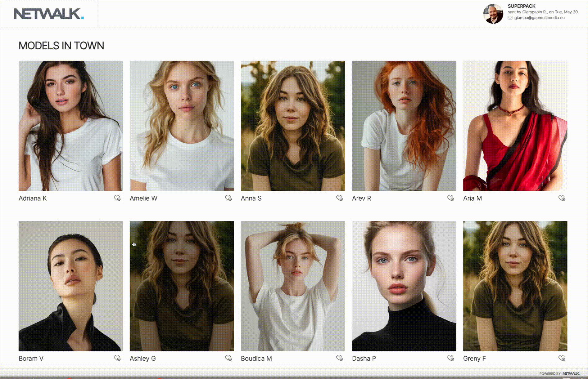
Task: Click the envelope icon next to the sender email
Action: tap(510, 18)
